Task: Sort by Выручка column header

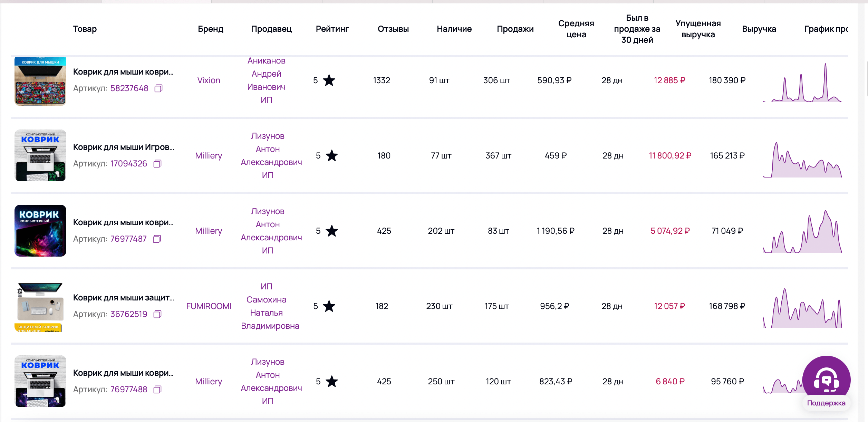Action: [x=759, y=29]
